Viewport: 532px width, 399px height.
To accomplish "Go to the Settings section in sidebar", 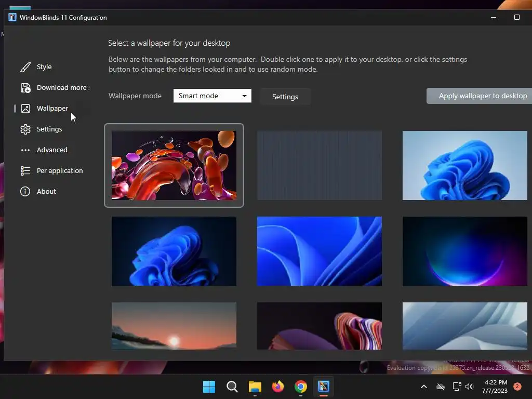I will pos(49,129).
